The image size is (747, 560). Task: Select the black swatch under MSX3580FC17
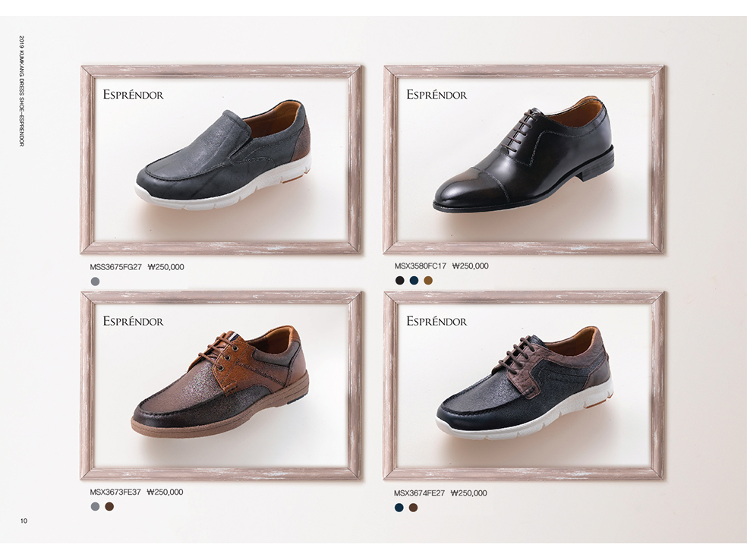point(400,281)
